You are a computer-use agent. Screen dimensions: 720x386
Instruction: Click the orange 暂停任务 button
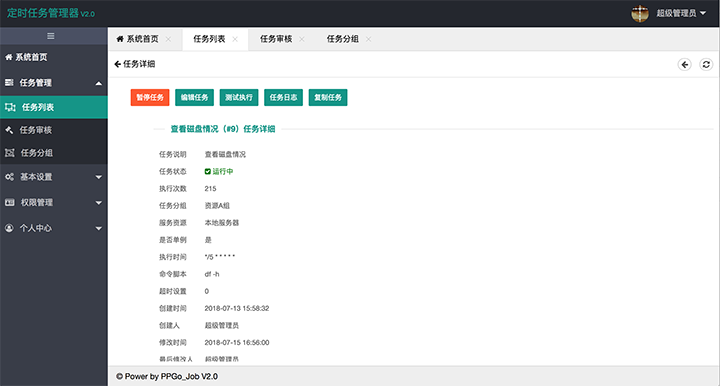[x=150, y=97]
